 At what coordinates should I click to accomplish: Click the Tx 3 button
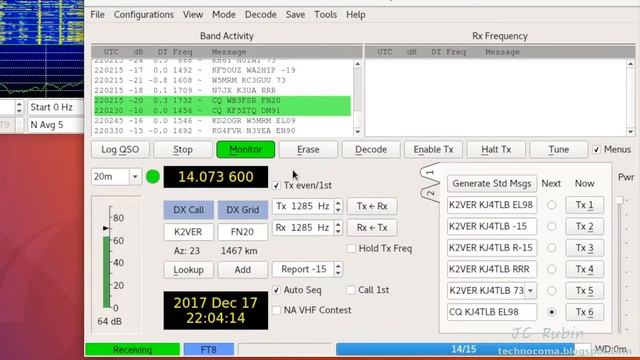click(584, 248)
